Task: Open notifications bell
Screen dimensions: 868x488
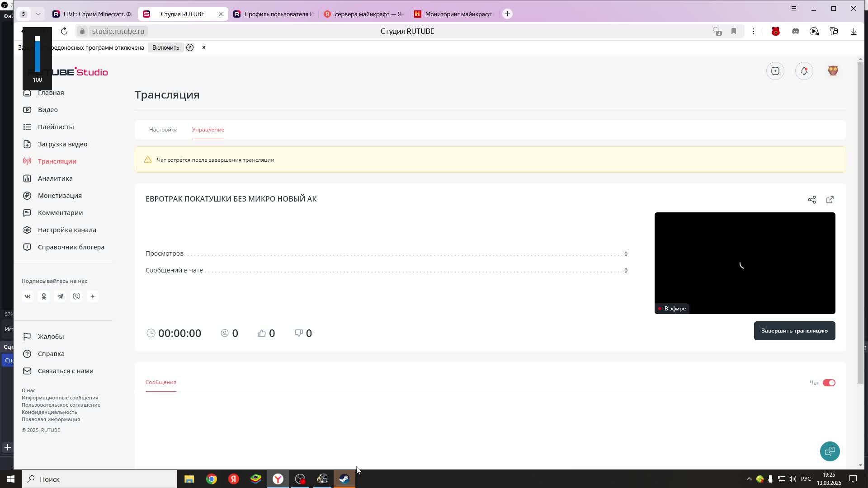Action: (x=804, y=71)
